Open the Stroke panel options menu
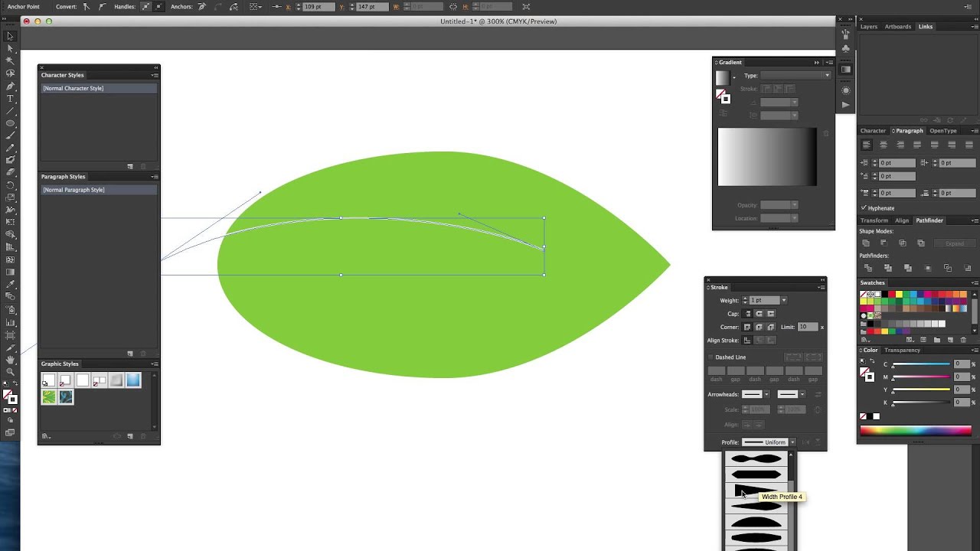Screen dimensions: 980x551 (x=822, y=287)
